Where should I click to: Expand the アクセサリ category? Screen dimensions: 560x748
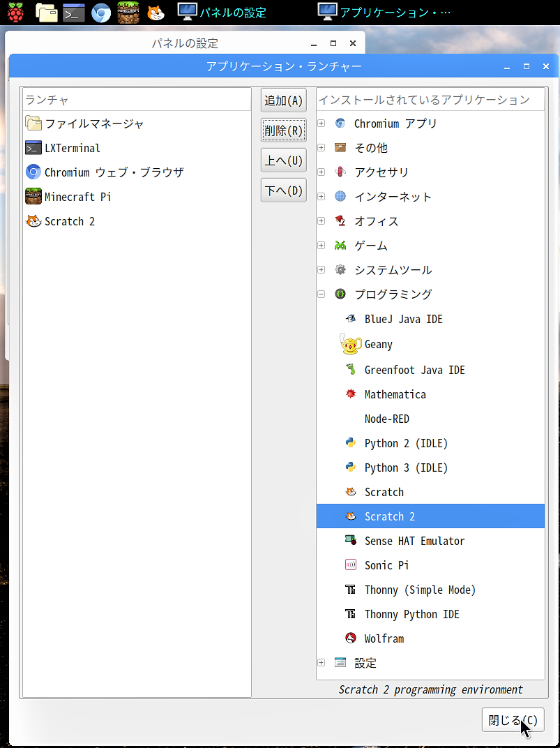tap(321, 172)
